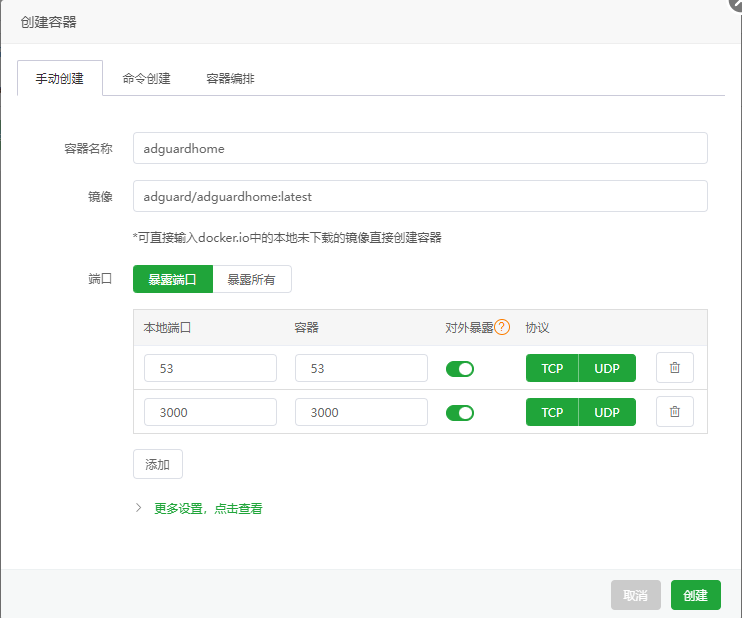This screenshot has height=618, width=742.
Task: Toggle TCP protocol for port 53
Action: click(552, 368)
